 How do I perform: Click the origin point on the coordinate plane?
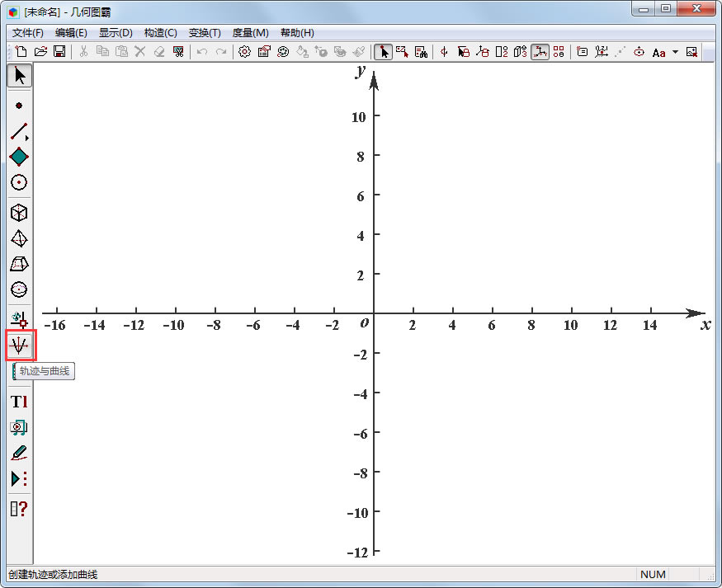[x=375, y=314]
